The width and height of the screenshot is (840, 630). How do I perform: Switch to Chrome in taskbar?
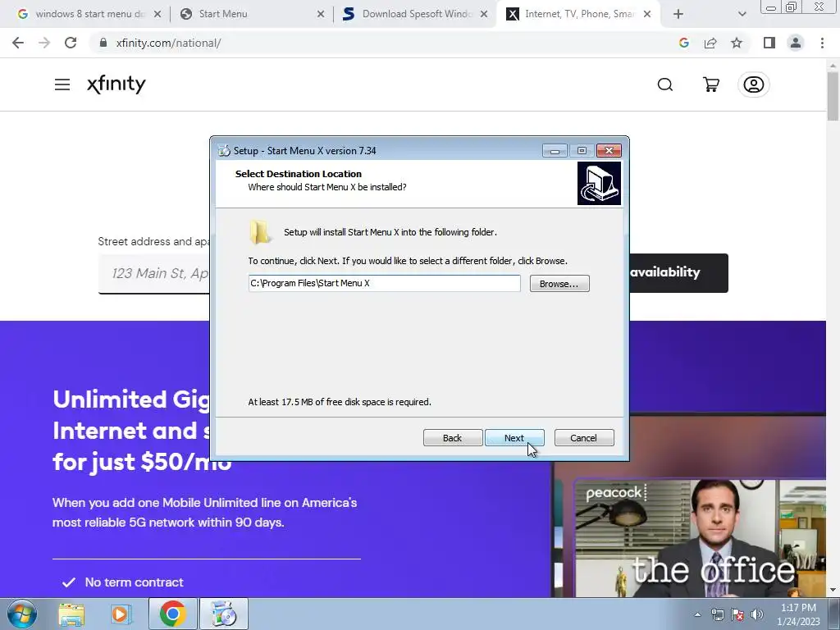[172, 614]
